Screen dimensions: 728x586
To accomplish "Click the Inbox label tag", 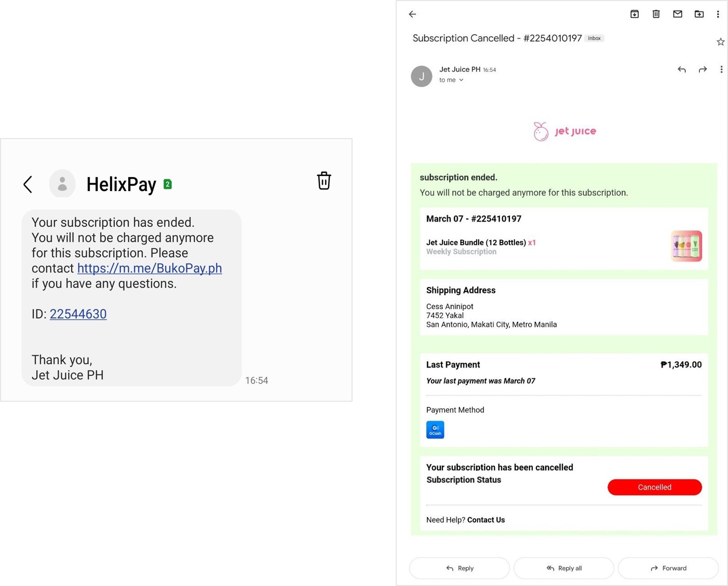I will point(595,38).
